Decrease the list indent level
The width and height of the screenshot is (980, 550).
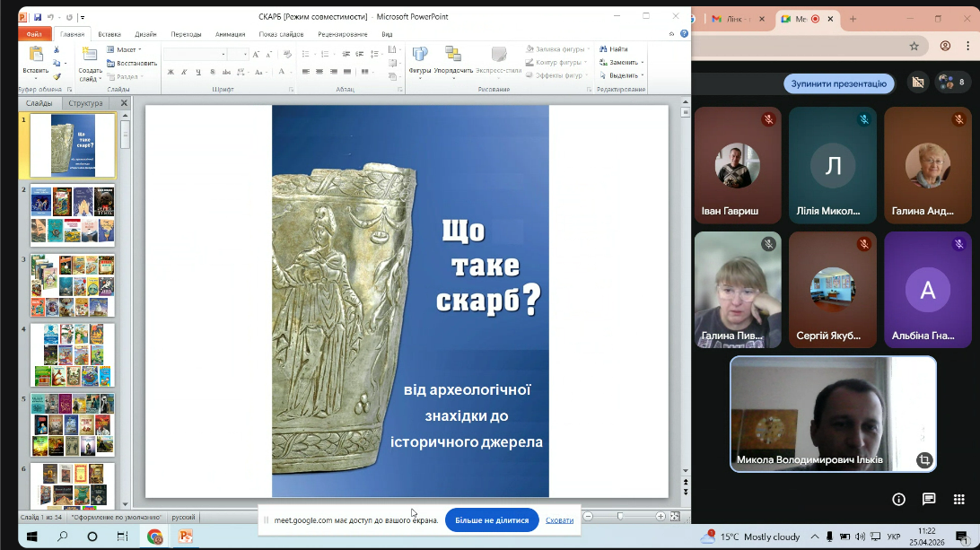[346, 55]
